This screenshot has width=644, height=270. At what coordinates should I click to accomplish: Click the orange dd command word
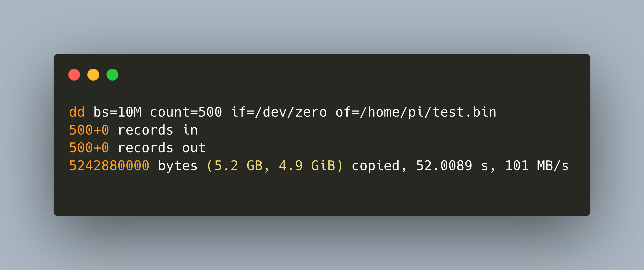[77, 112]
